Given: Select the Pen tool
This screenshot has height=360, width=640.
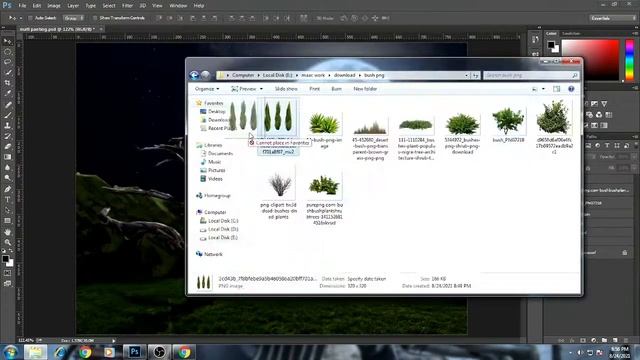Looking at the screenshot, I should 7,189.
